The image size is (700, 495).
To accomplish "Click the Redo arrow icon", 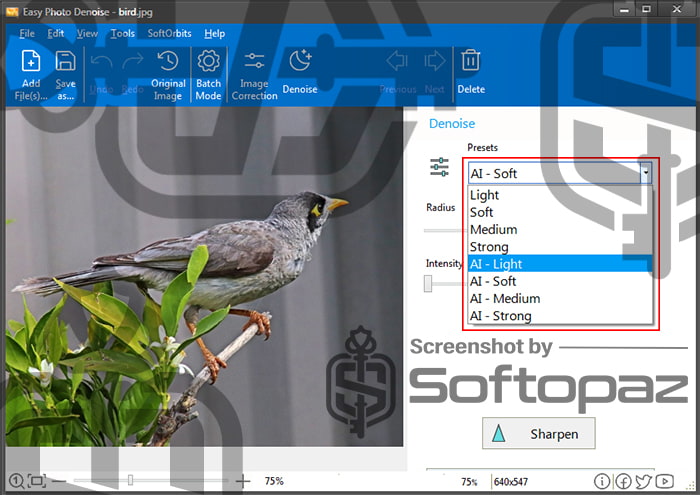I will coord(133,62).
